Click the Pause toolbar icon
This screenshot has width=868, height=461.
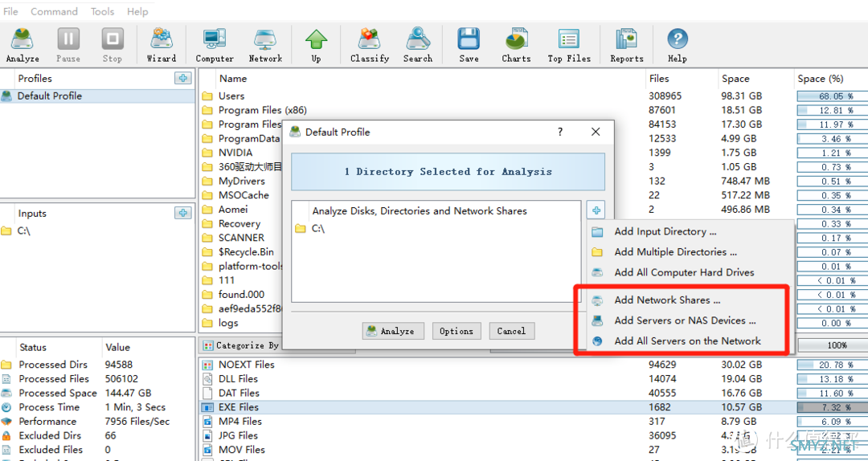pyautogui.click(x=68, y=45)
